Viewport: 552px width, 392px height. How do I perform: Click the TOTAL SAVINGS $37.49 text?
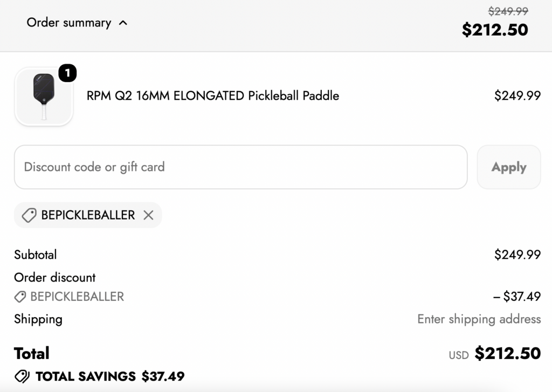click(x=110, y=376)
